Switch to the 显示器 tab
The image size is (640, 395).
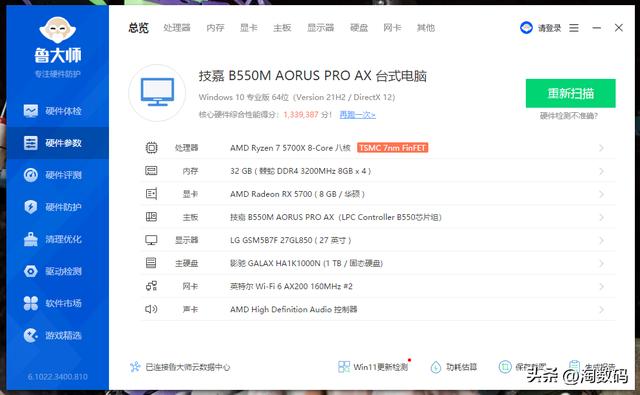[320, 28]
